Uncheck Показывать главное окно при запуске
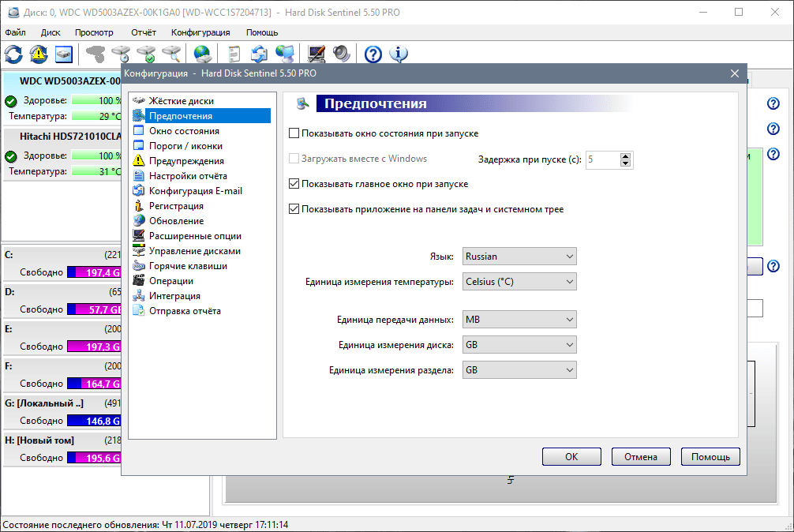This screenshot has height=532, width=794. click(x=294, y=184)
